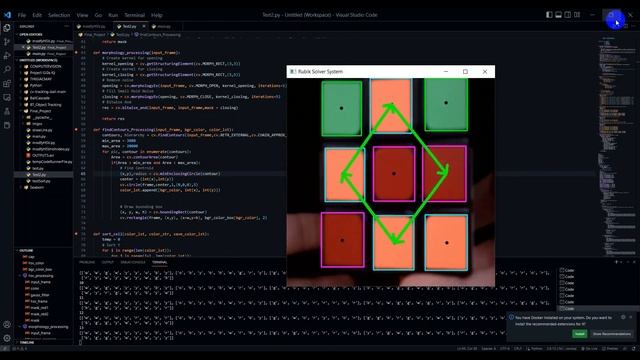Select the highlighted Code terminal entry

(x=598, y=308)
